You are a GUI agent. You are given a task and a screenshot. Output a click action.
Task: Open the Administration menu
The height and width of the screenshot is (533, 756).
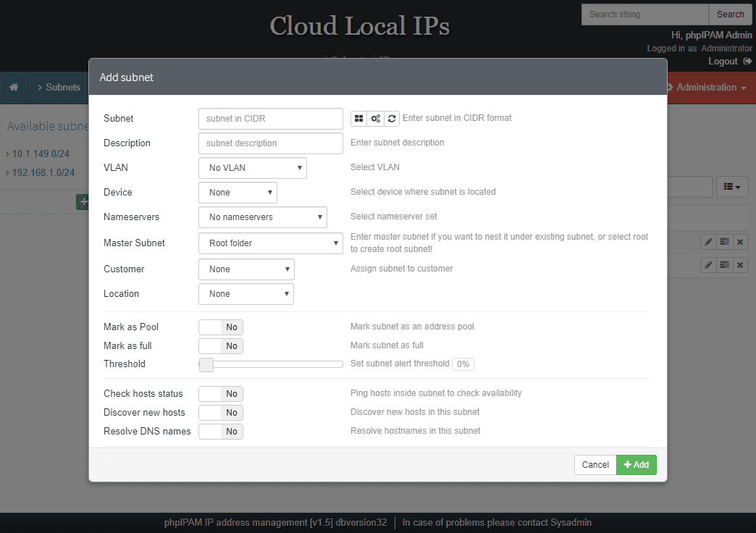coord(705,87)
